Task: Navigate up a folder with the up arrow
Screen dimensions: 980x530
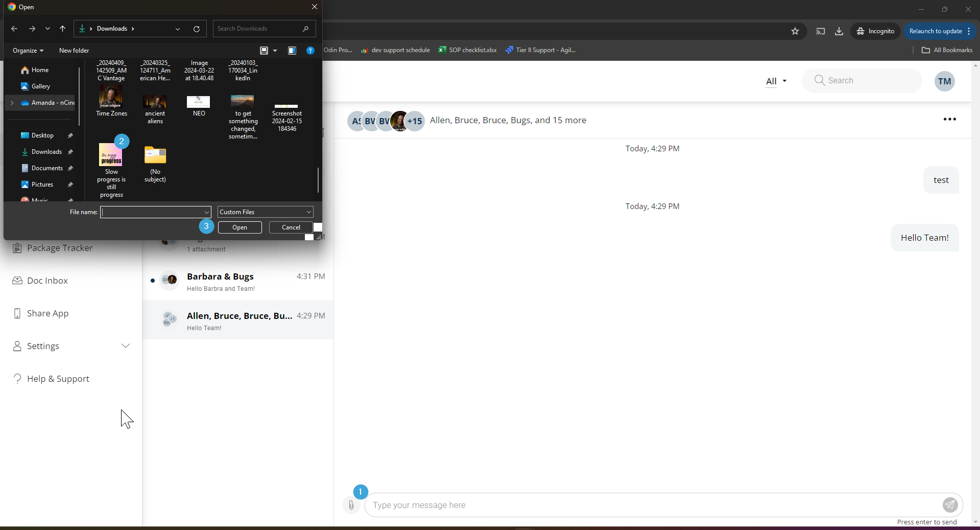Action: 62,29
